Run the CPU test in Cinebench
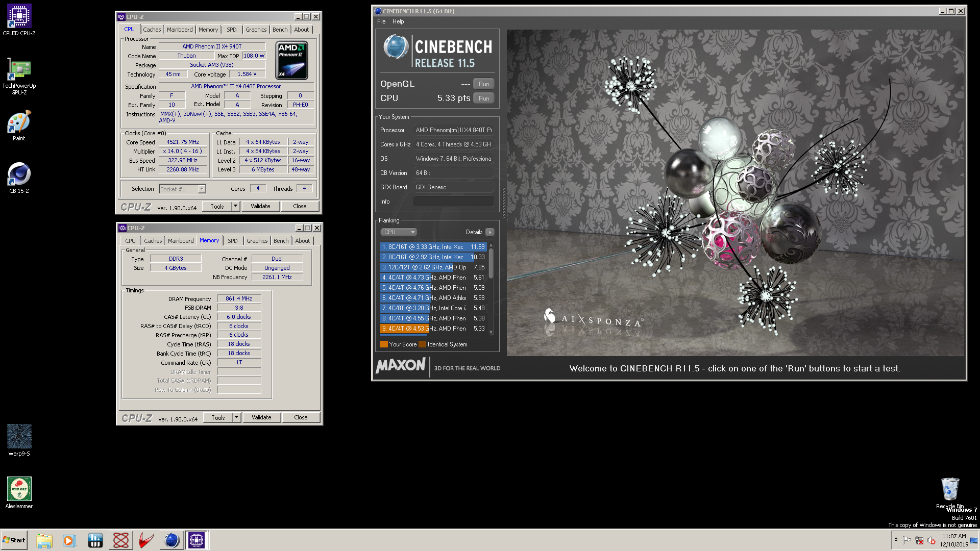Viewport: 980px width, 551px height. pos(484,98)
